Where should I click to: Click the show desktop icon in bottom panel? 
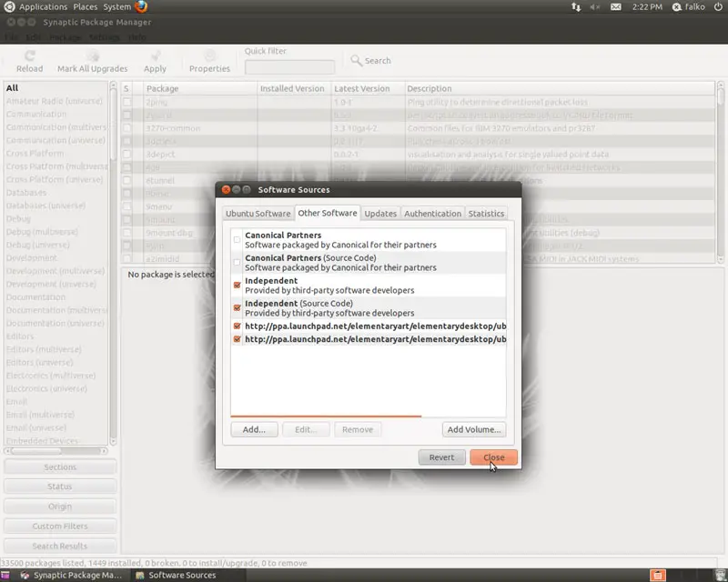(5, 576)
